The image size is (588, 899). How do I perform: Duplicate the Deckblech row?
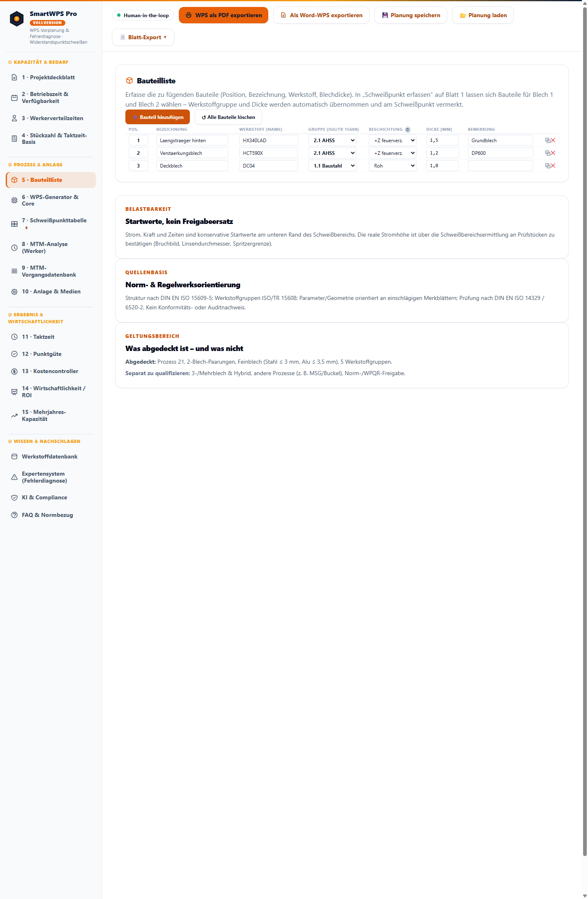coord(548,166)
